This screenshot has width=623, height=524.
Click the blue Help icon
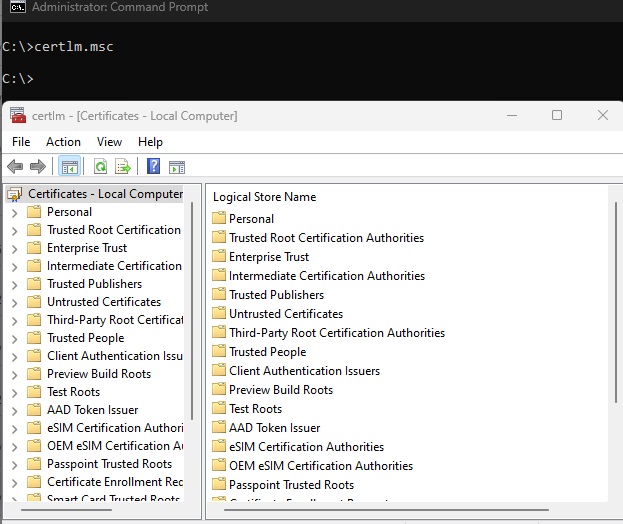153,166
